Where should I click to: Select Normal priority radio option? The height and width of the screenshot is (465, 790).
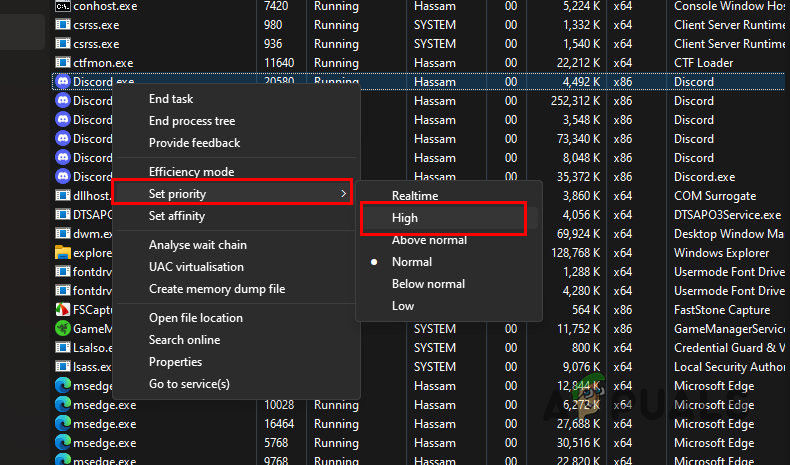(374, 262)
